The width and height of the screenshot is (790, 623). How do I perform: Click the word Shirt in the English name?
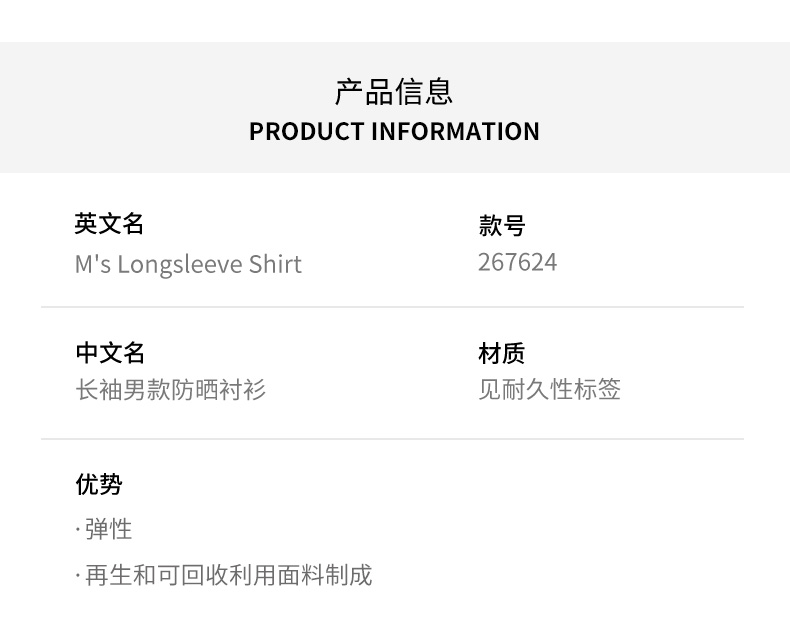pos(275,264)
